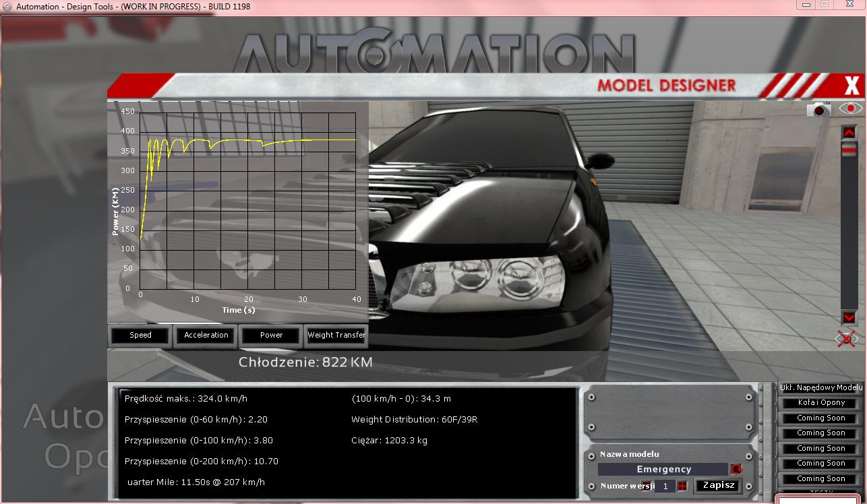Screen dimensions: 867x504
Task: Take a screenshot with the camera icon
Action: tap(819, 109)
